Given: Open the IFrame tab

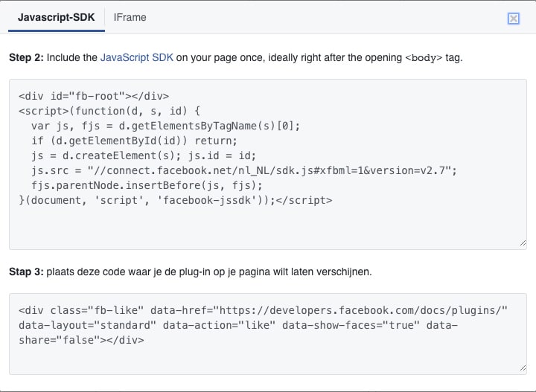Looking at the screenshot, I should 130,17.
